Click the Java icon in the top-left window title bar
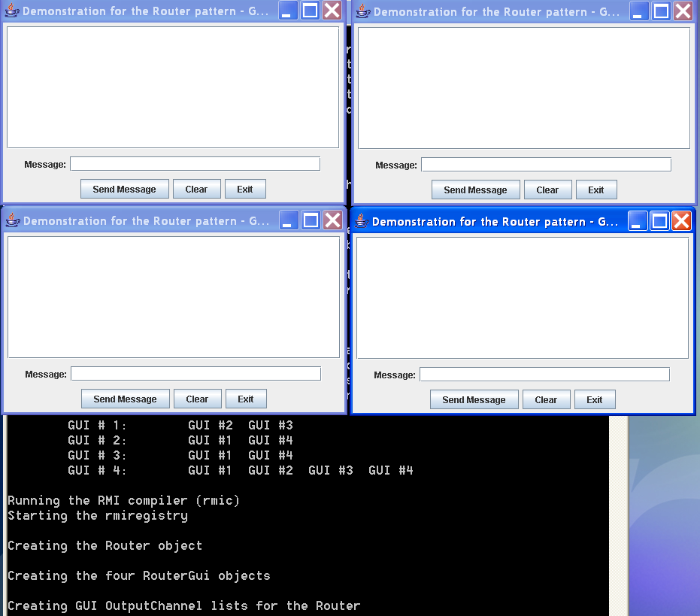This screenshot has width=700, height=616. pyautogui.click(x=12, y=11)
